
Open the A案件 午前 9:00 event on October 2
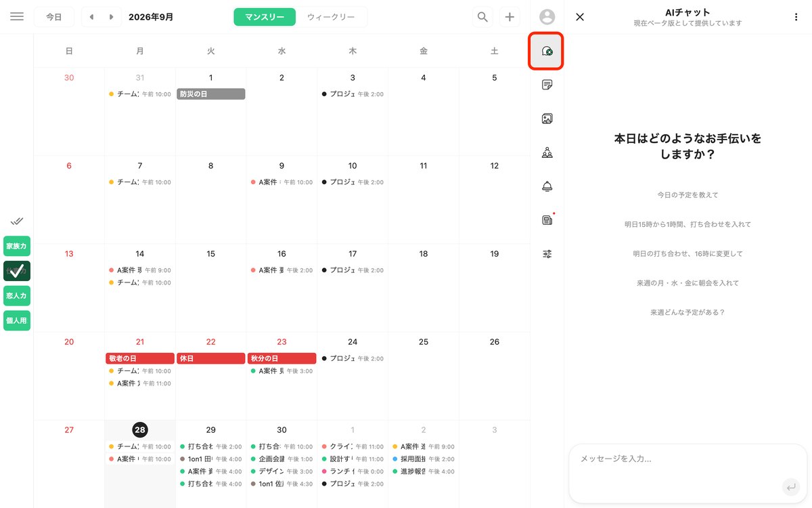(x=424, y=446)
